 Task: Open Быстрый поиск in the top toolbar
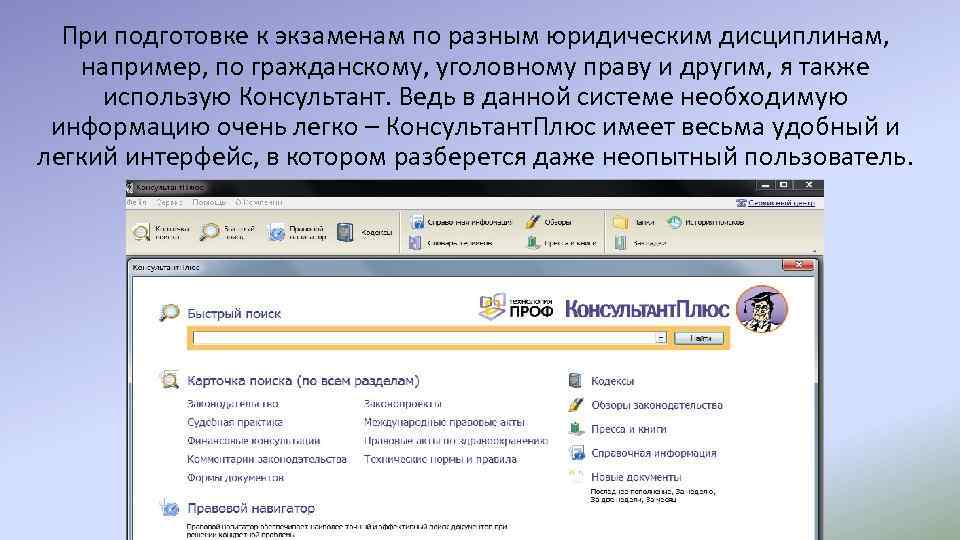pos(228,232)
